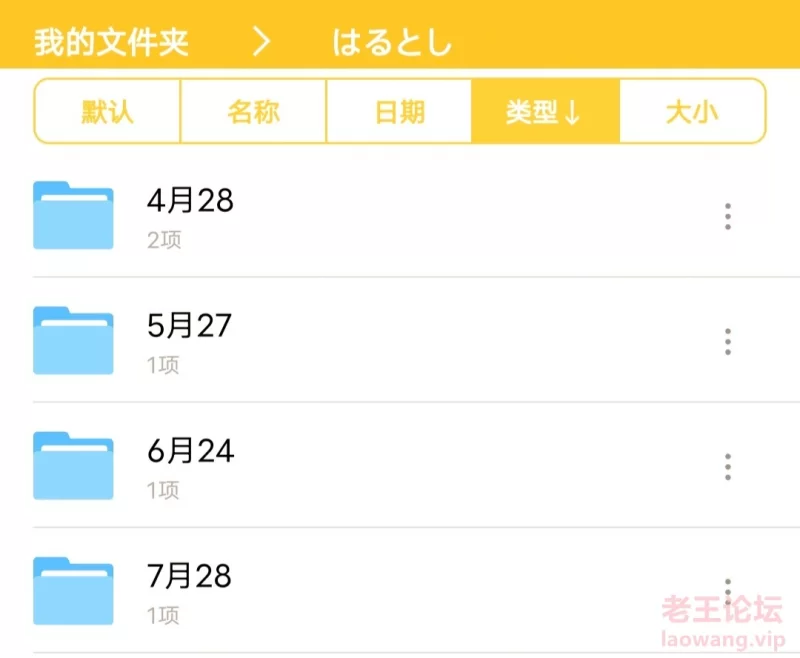Open the 4月28 folder icon
This screenshot has width=800, height=658.
73,215
